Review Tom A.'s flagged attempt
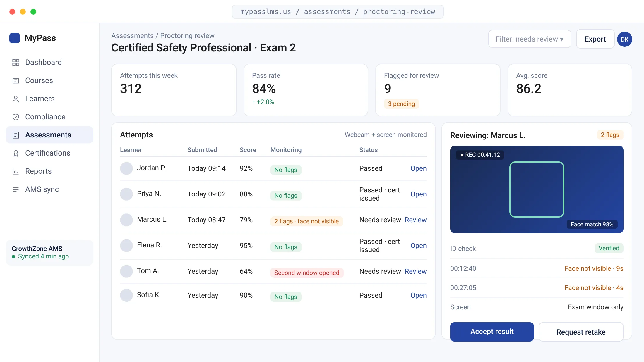 (x=416, y=271)
